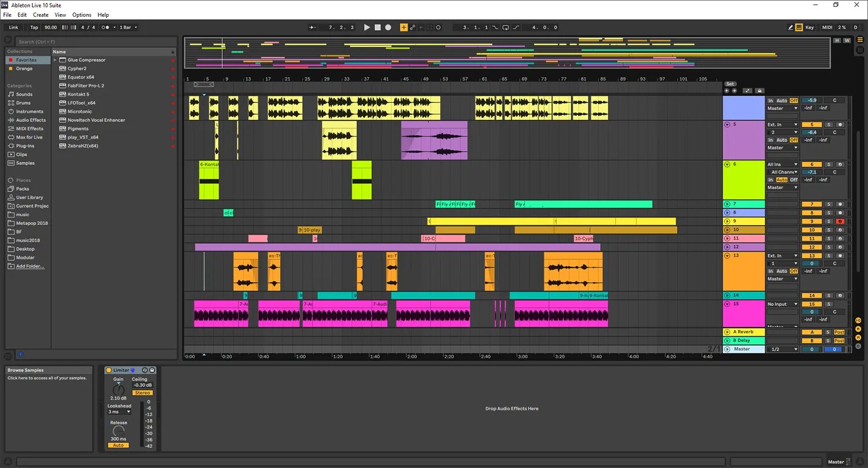
Task: Click Previous Locator arrow under Set
Action: [727, 91]
